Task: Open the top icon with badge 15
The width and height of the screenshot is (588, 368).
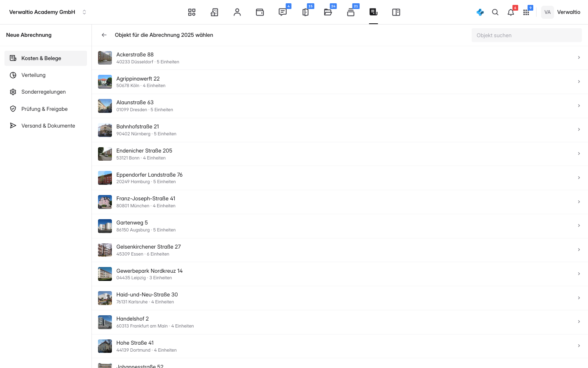Action: [x=305, y=12]
